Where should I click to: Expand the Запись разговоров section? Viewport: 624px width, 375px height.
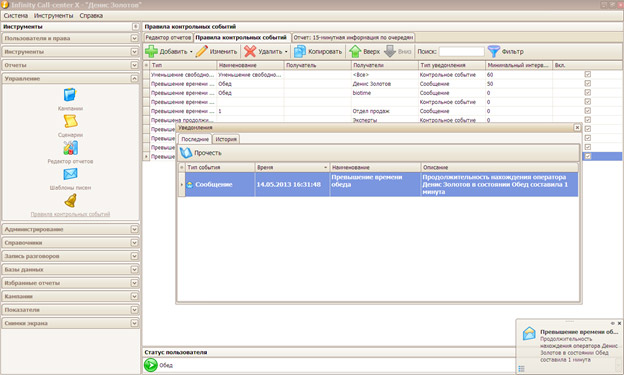click(x=134, y=256)
